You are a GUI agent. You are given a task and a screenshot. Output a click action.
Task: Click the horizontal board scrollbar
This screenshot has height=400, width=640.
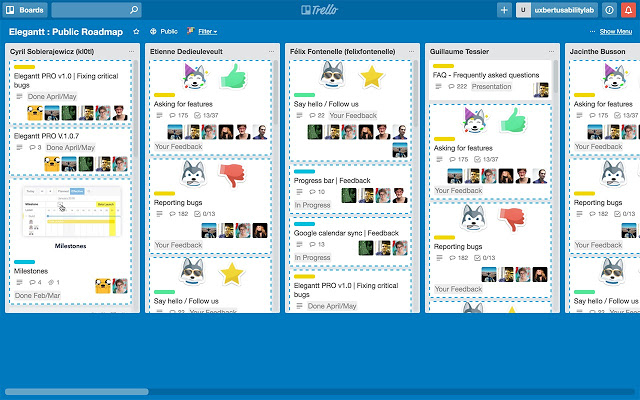coord(76,392)
